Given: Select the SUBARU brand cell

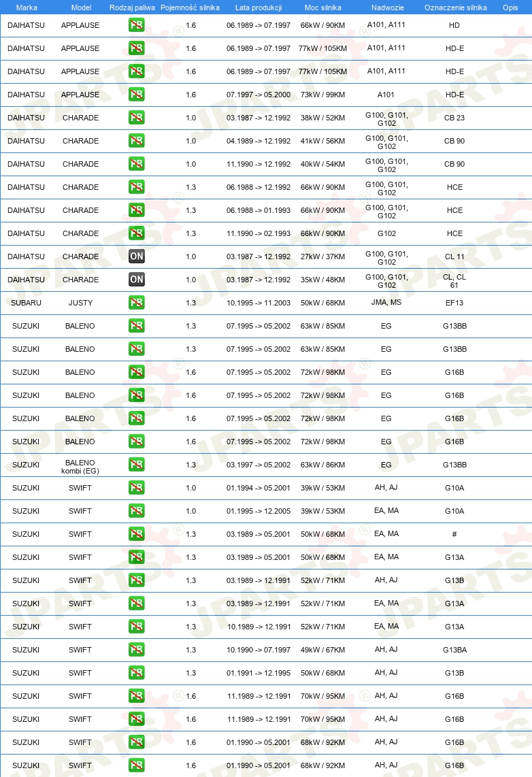Looking at the screenshot, I should point(27,303).
